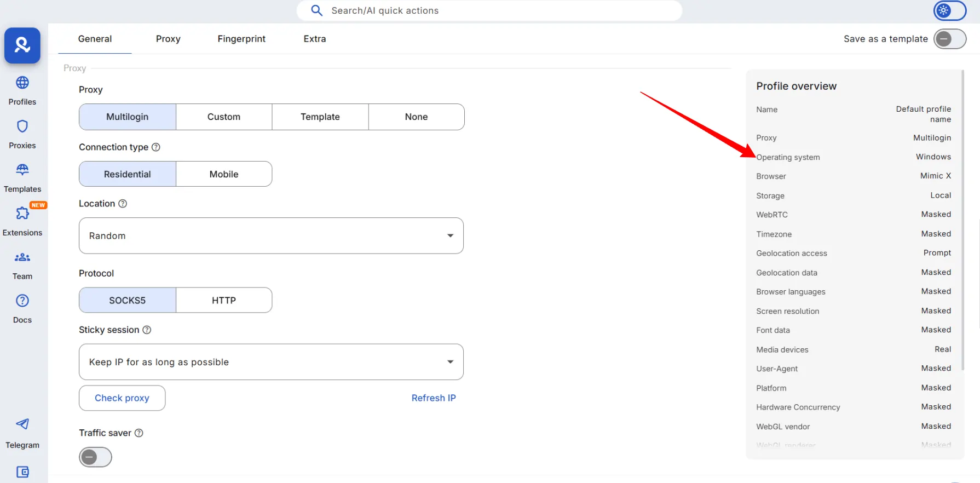Click the wallet icon at sidebar bottom
The image size is (980, 483).
[22, 472]
